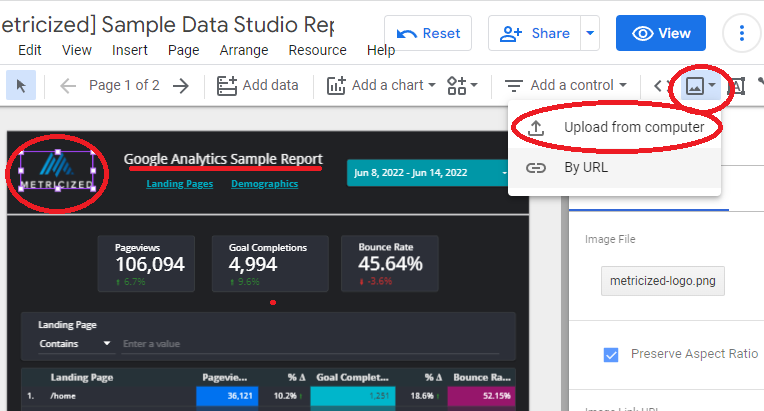Choose Upload from computer option

pyautogui.click(x=614, y=128)
